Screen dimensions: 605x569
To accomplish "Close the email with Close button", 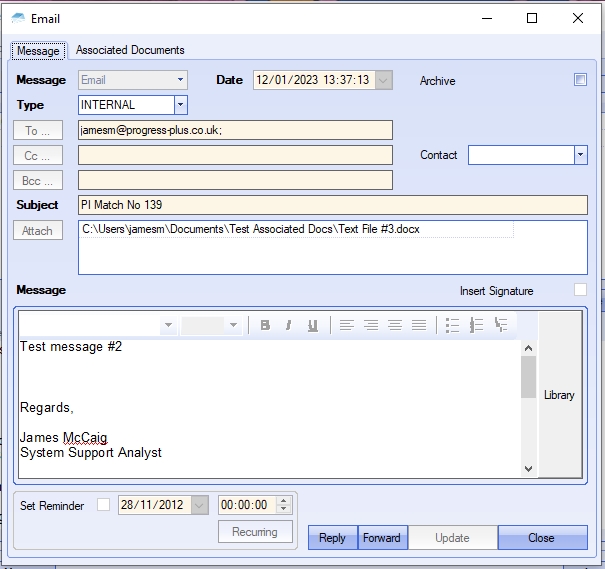I will point(542,537).
